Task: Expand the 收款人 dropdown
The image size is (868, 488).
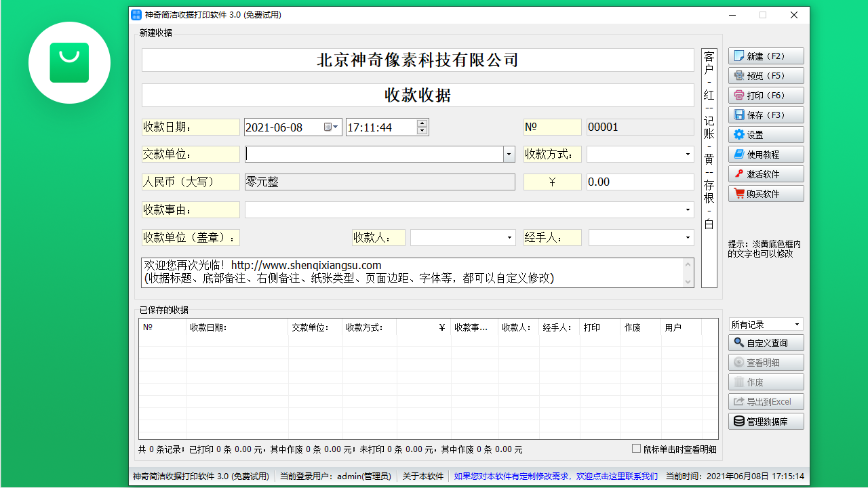Action: (x=509, y=238)
